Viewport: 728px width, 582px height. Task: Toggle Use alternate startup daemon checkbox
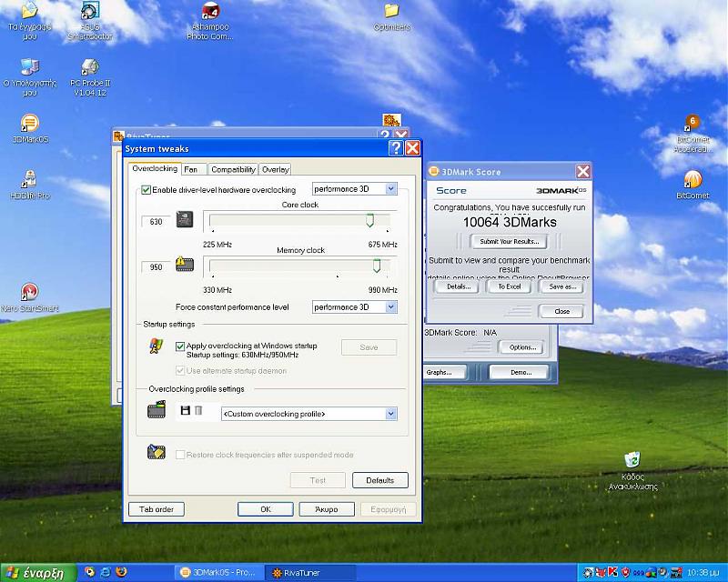(x=180, y=371)
